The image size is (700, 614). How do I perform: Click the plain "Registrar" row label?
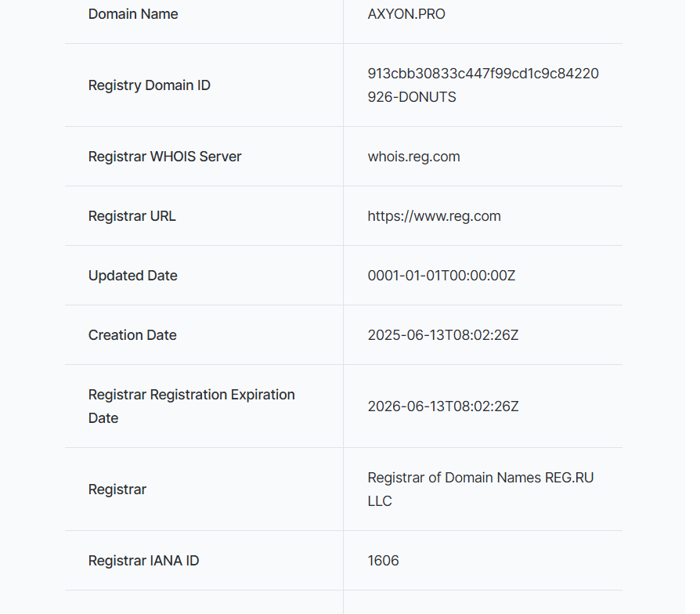(x=117, y=489)
